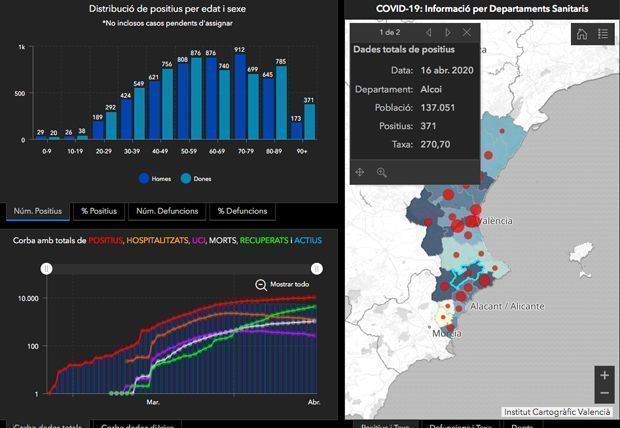The image size is (620, 428).
Task: Click the pan icon in popup footer
Action: [360, 172]
